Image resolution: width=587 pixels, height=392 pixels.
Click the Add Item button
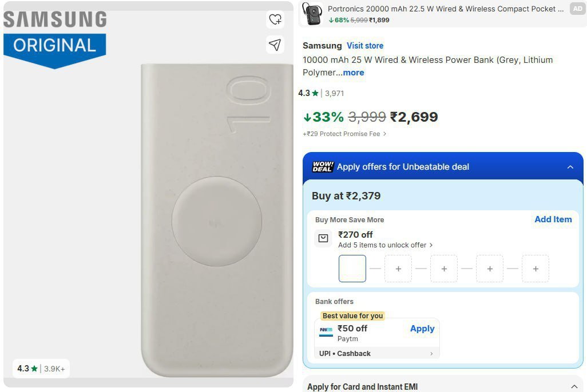tap(553, 219)
